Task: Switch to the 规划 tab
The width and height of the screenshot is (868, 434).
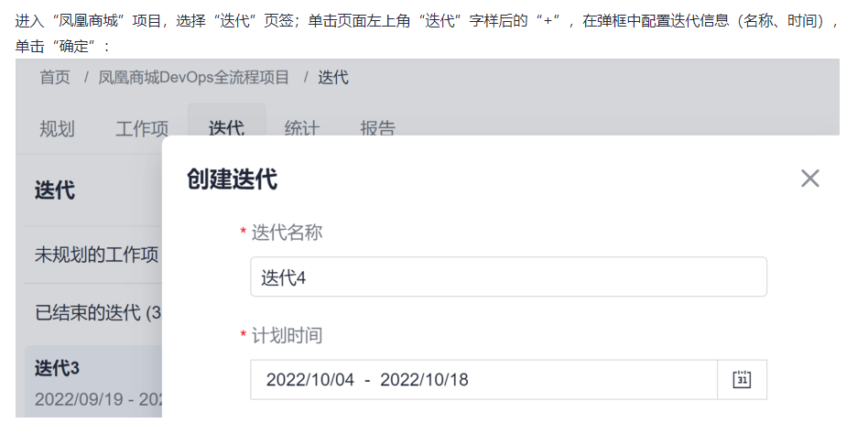Action: tap(57, 129)
